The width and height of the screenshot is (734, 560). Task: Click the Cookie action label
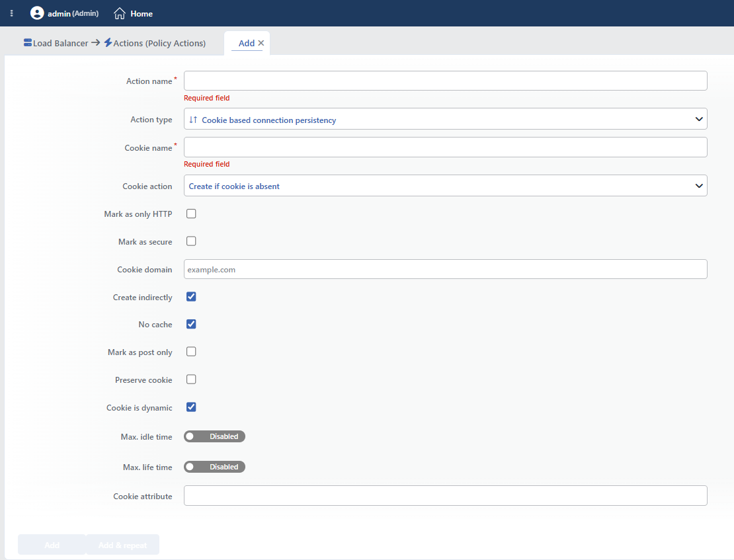pos(147,186)
